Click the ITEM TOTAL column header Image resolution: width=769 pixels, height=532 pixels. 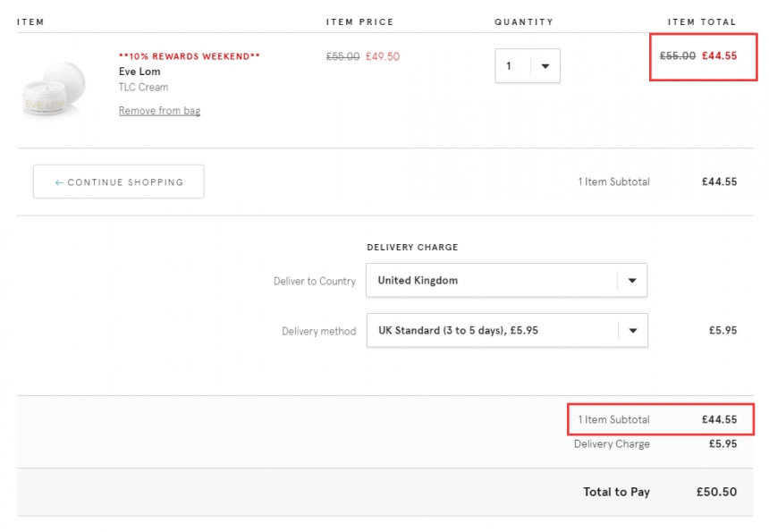pyautogui.click(x=702, y=22)
